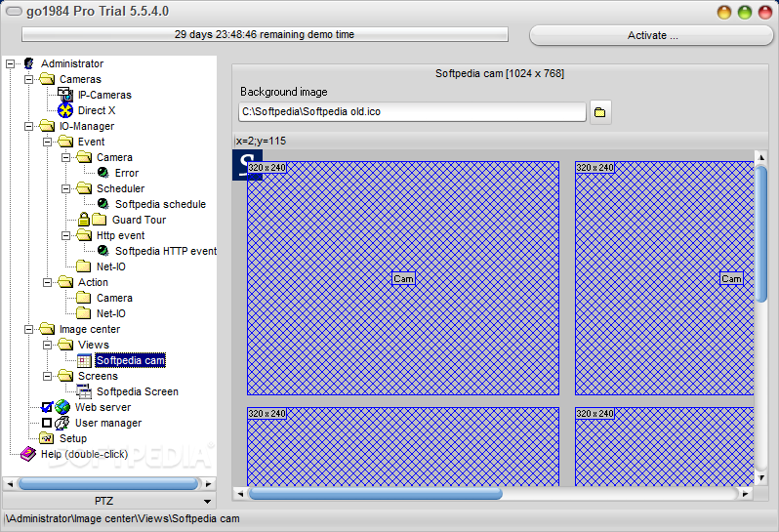Select the Direct X tree item
The height and width of the screenshot is (532, 779).
tap(97, 110)
